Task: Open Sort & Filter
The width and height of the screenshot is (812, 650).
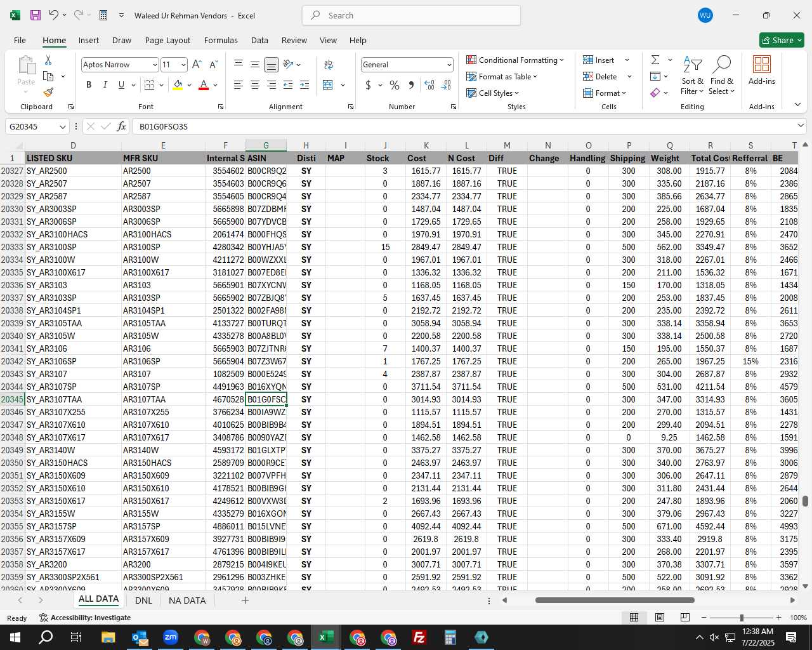Action: (692, 76)
